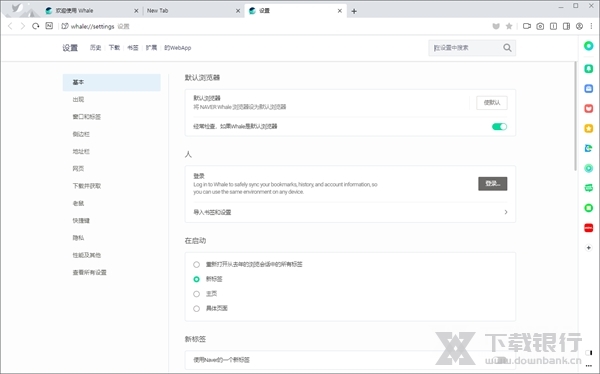The width and height of the screenshot is (600, 374).
Task: Click the dark 登录 button
Action: pyautogui.click(x=492, y=184)
